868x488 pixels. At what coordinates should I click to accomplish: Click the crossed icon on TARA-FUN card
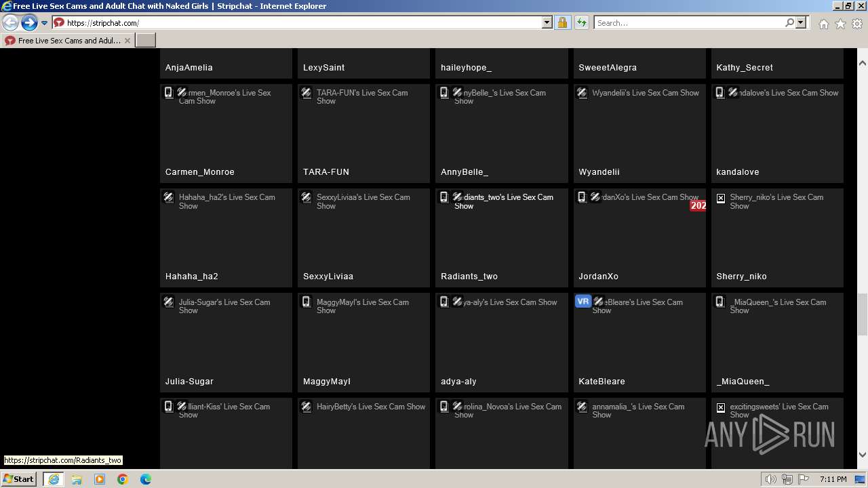point(307,92)
